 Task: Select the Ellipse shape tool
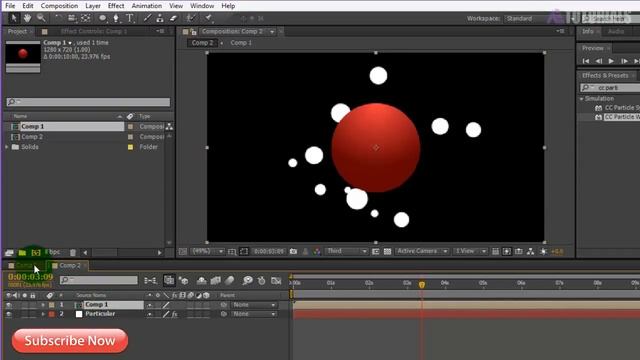(x=103, y=18)
